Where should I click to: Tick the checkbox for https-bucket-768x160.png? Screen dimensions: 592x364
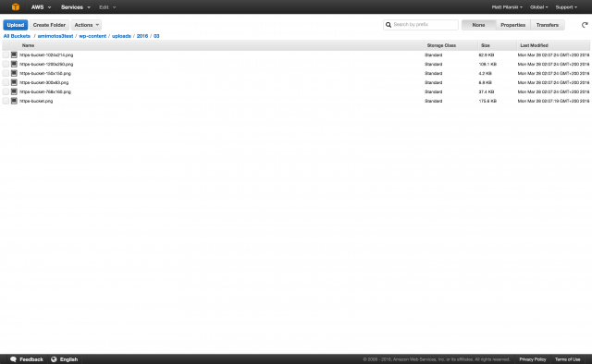pyautogui.click(x=6, y=91)
